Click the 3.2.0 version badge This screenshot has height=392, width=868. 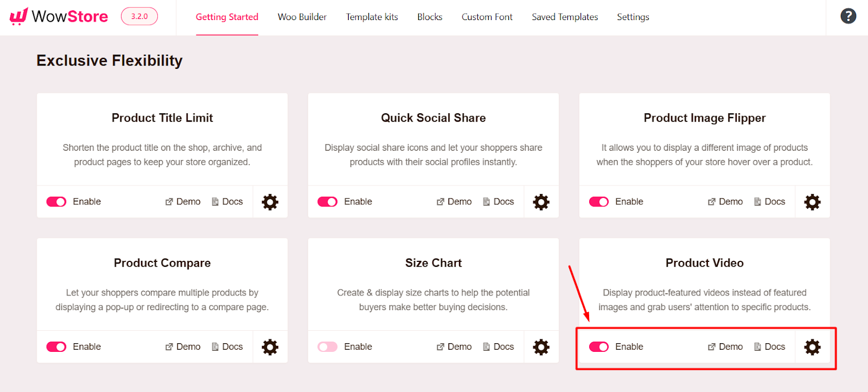point(139,16)
